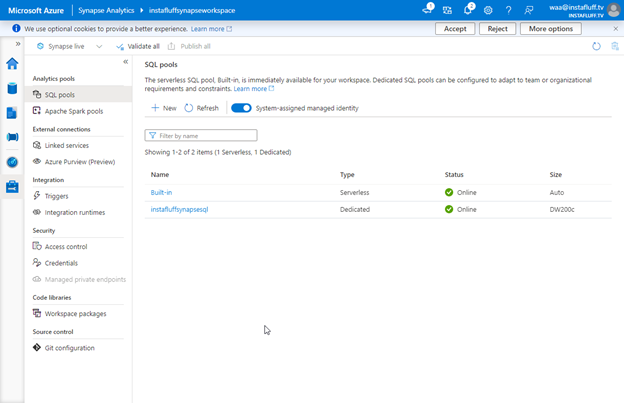Collapse the Manage side menu panel

pyautogui.click(x=125, y=62)
